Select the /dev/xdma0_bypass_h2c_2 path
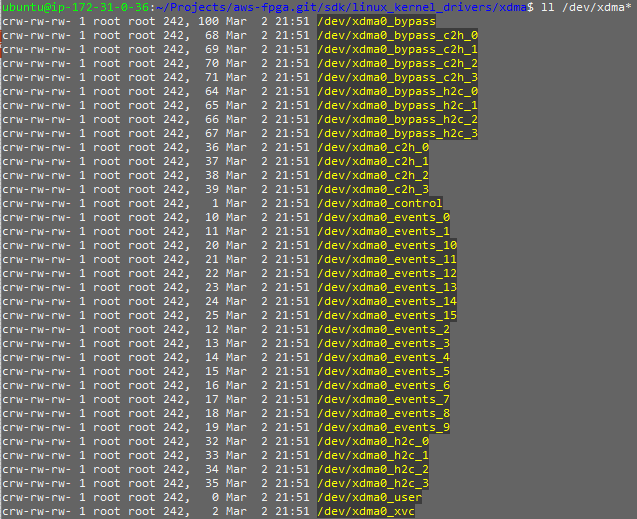 [x=398, y=119]
